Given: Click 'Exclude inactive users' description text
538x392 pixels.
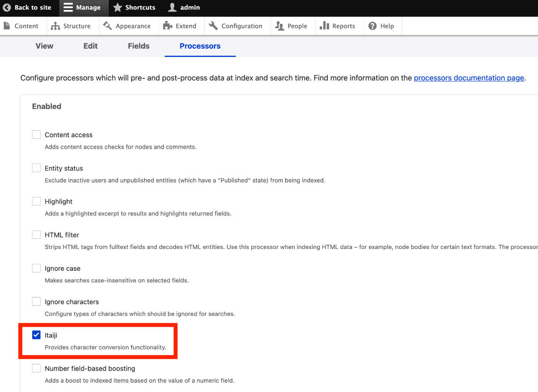Looking at the screenshot, I should point(185,180).
